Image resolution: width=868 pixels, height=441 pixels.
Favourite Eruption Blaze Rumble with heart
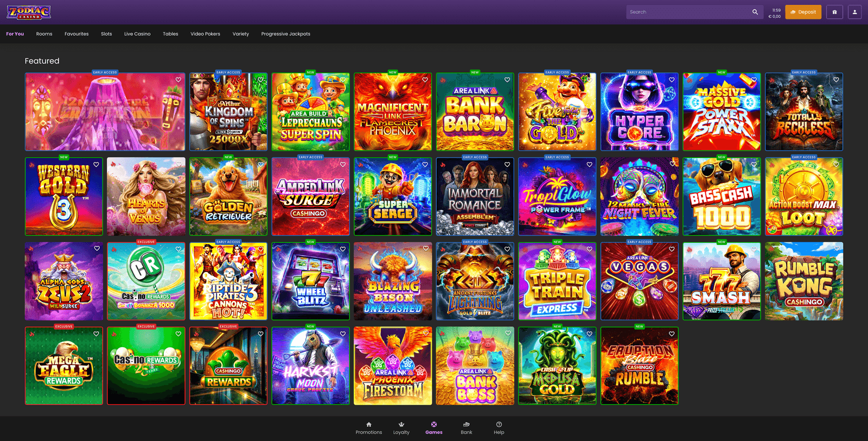[672, 334]
